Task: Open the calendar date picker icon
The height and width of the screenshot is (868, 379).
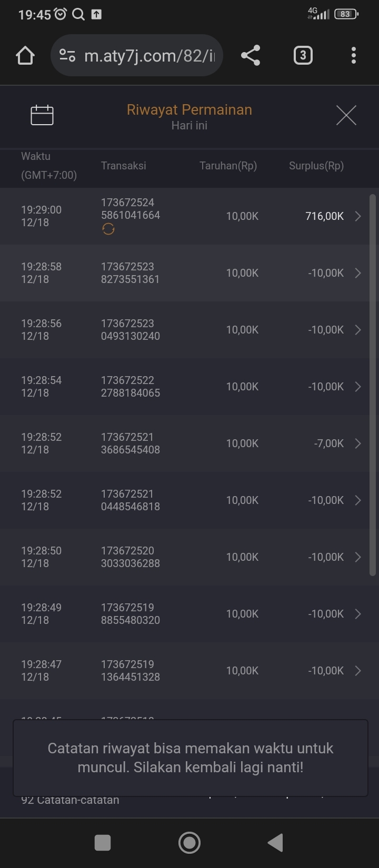Action: pos(42,115)
